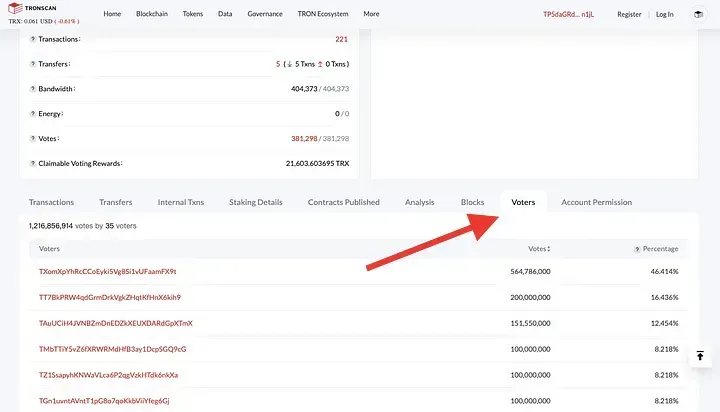Switch to the Internal Txns tab
This screenshot has height=412, width=720.
click(x=181, y=202)
